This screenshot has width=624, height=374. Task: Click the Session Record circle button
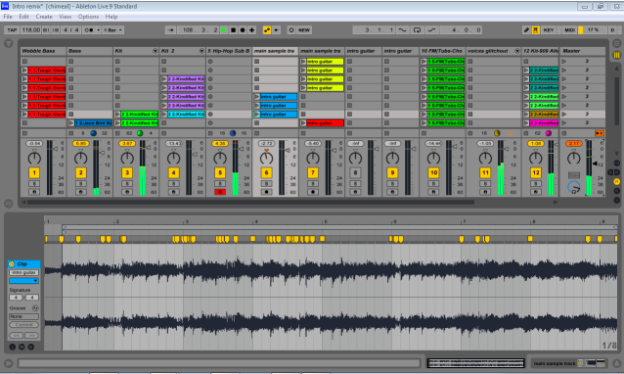tap(291, 30)
